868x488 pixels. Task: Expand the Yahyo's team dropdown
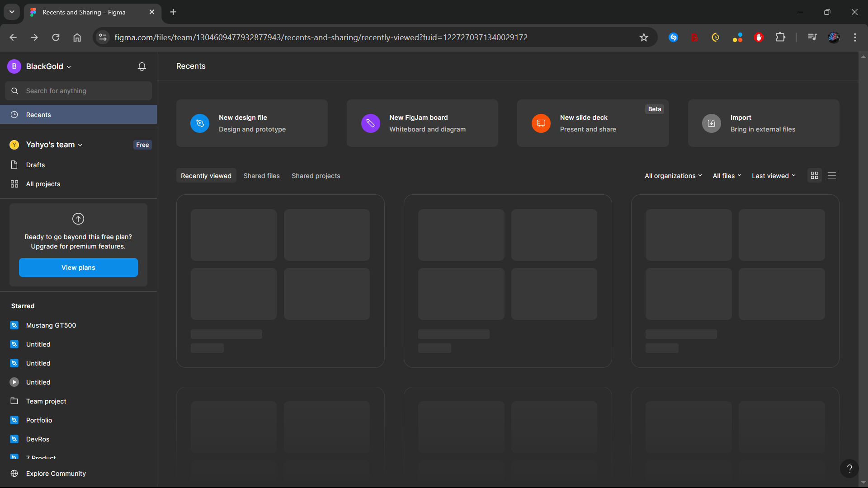(80, 145)
